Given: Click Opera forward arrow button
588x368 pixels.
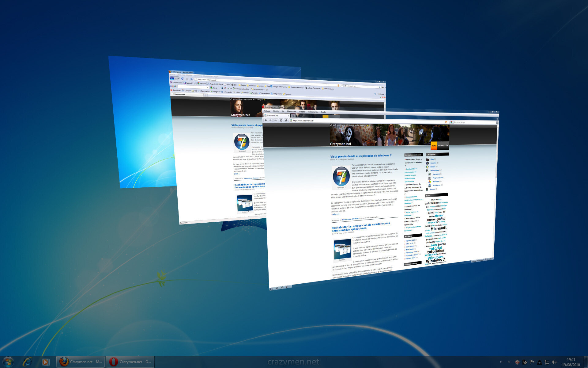Looking at the screenshot, I should 270,120.
